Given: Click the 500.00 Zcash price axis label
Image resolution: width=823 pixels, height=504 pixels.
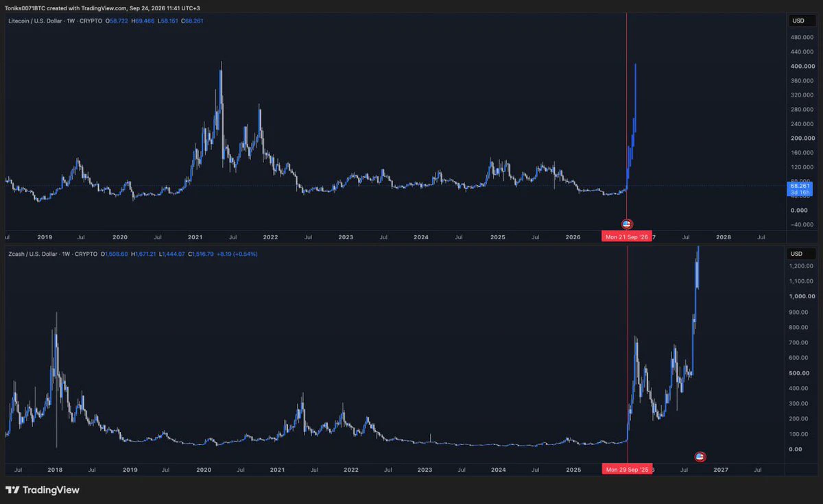Looking at the screenshot, I should click(799, 373).
